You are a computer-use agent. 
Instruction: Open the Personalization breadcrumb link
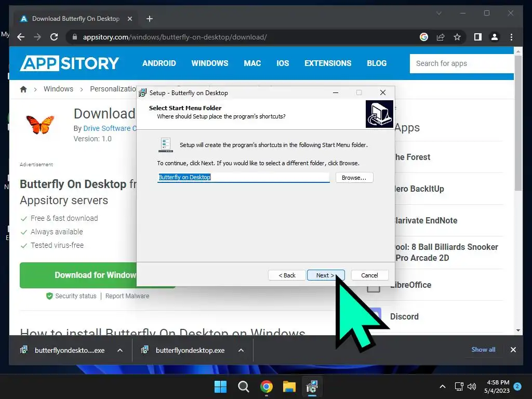tap(113, 89)
